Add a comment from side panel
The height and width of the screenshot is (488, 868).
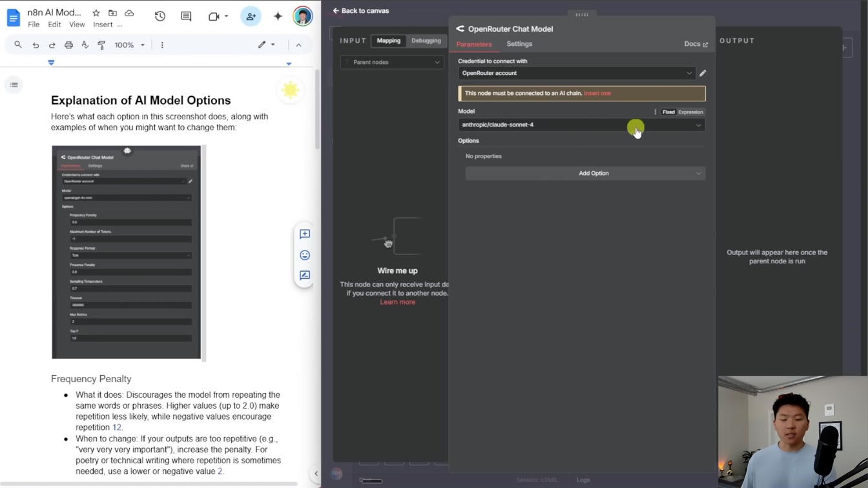[305, 234]
